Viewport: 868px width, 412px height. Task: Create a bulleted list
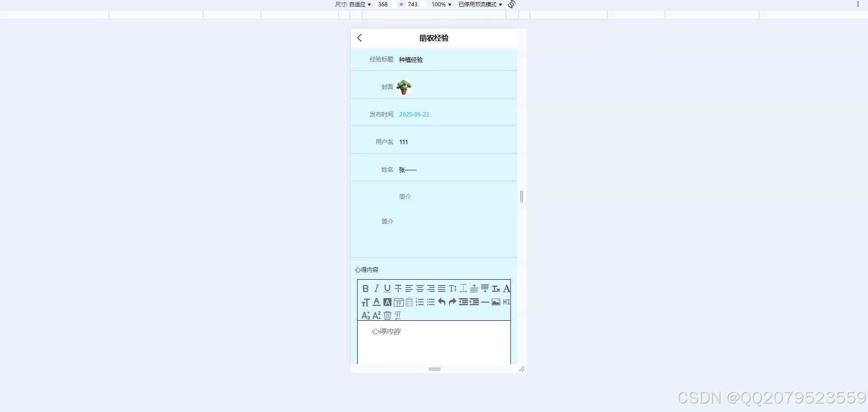pos(431,302)
